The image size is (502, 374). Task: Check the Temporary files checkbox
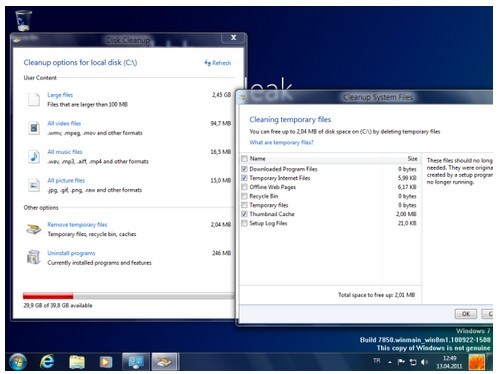coord(244,205)
